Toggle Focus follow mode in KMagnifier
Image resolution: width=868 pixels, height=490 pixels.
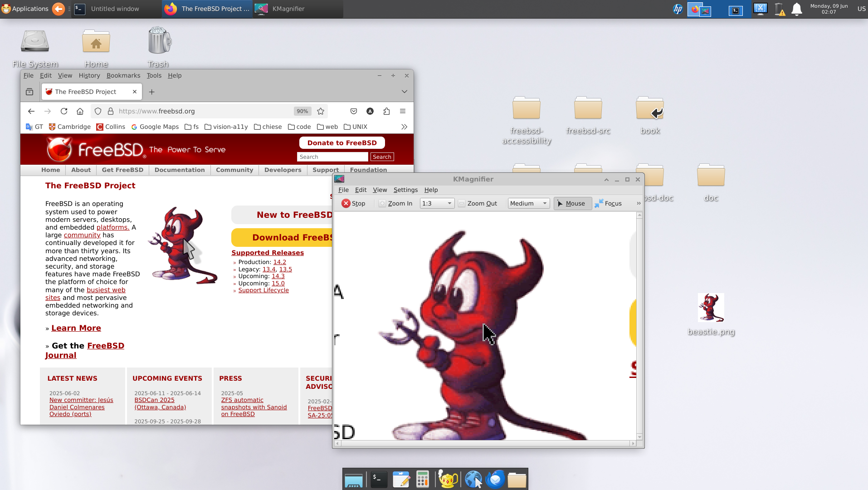point(608,203)
